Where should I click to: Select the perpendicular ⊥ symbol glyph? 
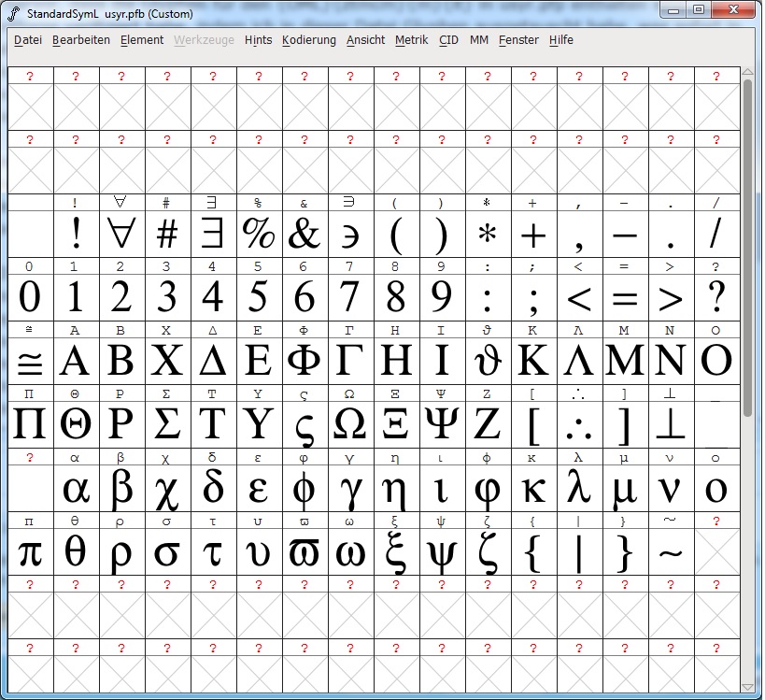tap(670, 423)
